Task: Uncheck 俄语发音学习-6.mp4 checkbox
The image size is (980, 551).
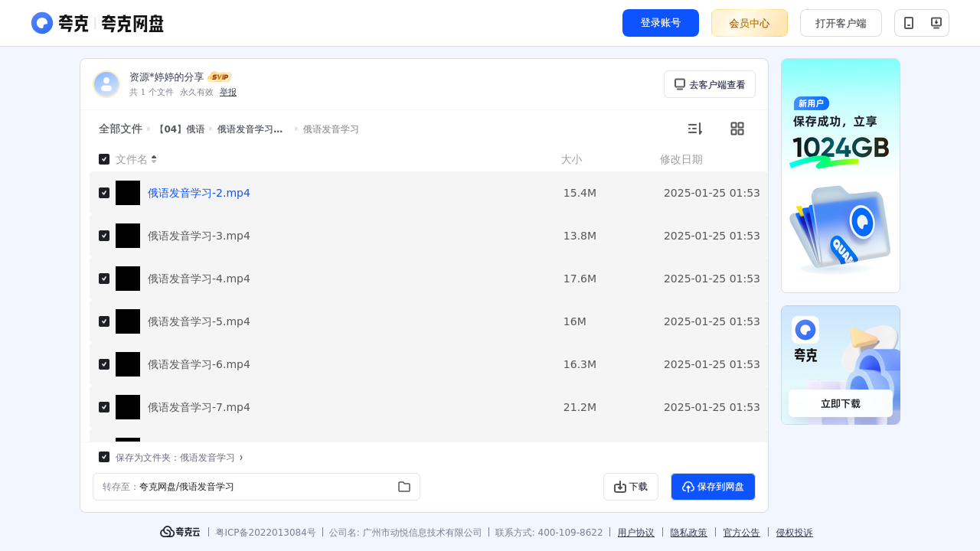Action: (104, 364)
